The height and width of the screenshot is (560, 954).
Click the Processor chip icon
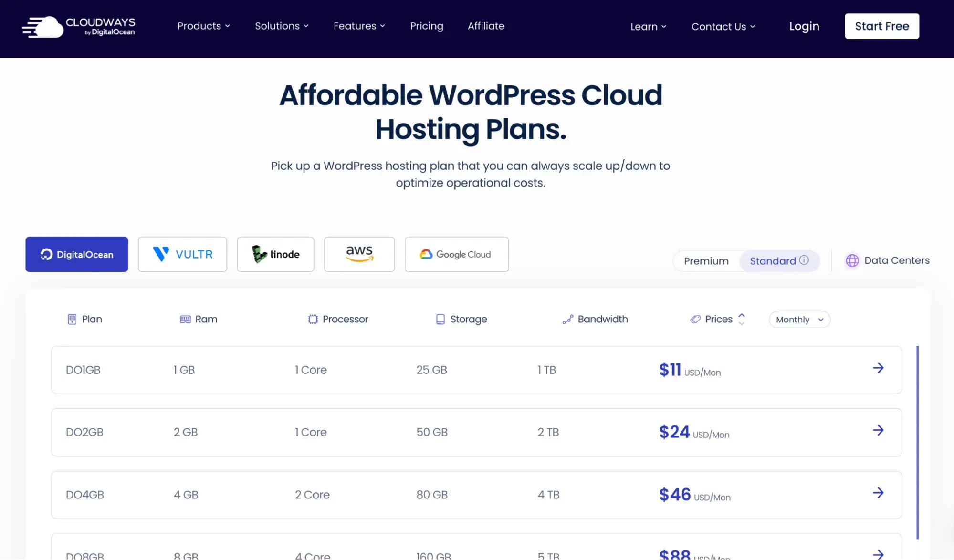coord(313,319)
